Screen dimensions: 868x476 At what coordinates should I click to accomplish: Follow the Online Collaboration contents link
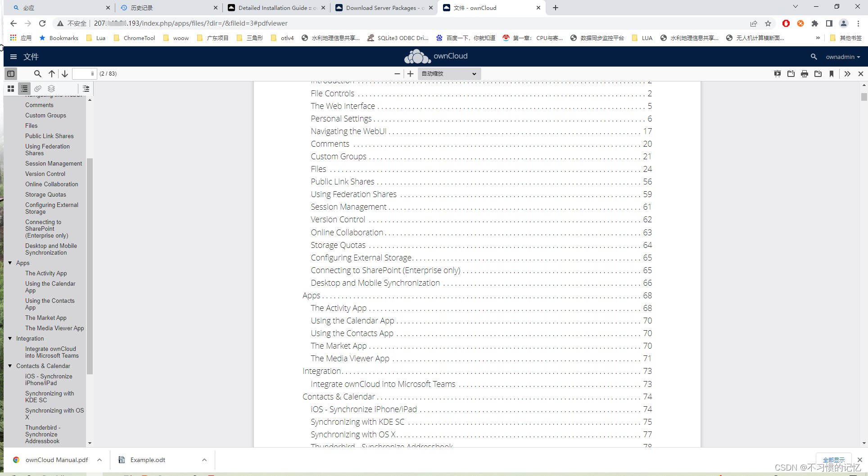coord(347,233)
